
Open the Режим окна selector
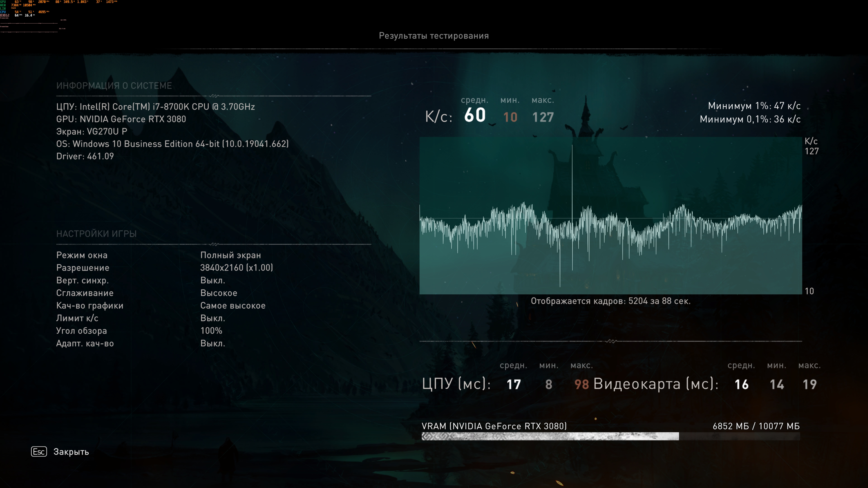[231, 255]
